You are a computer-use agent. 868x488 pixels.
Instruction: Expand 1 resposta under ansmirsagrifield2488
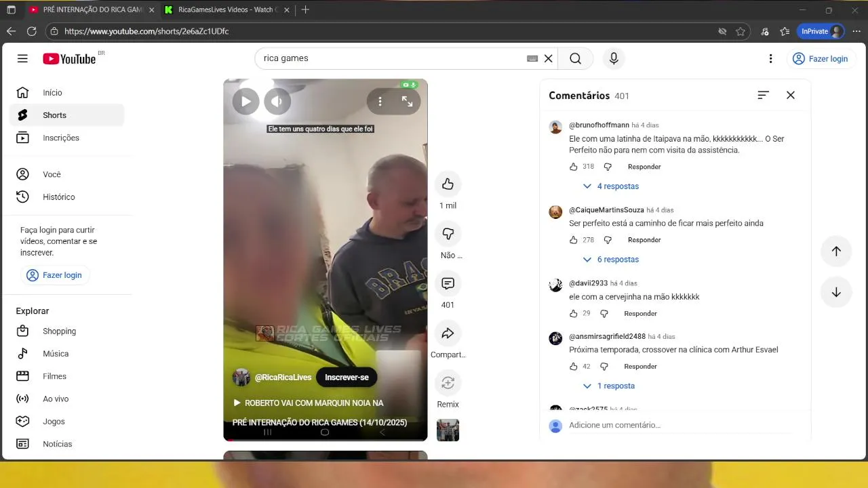click(609, 386)
